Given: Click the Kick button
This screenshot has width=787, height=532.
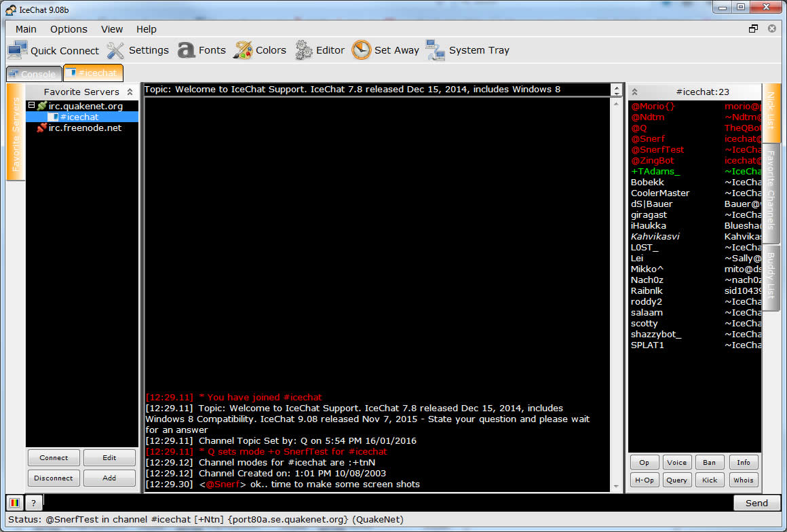Looking at the screenshot, I should pos(710,480).
